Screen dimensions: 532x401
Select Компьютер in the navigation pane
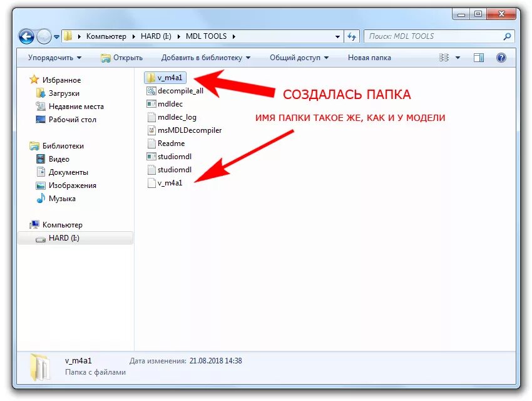(63, 225)
